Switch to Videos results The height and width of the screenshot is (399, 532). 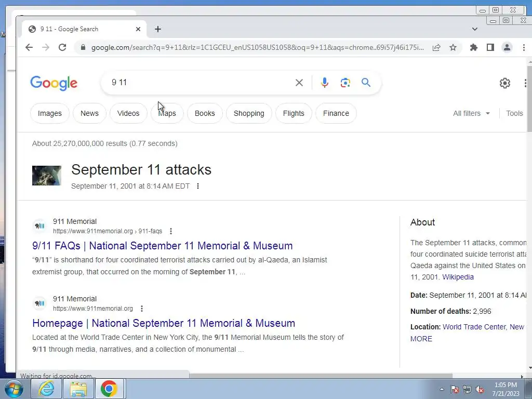click(128, 113)
